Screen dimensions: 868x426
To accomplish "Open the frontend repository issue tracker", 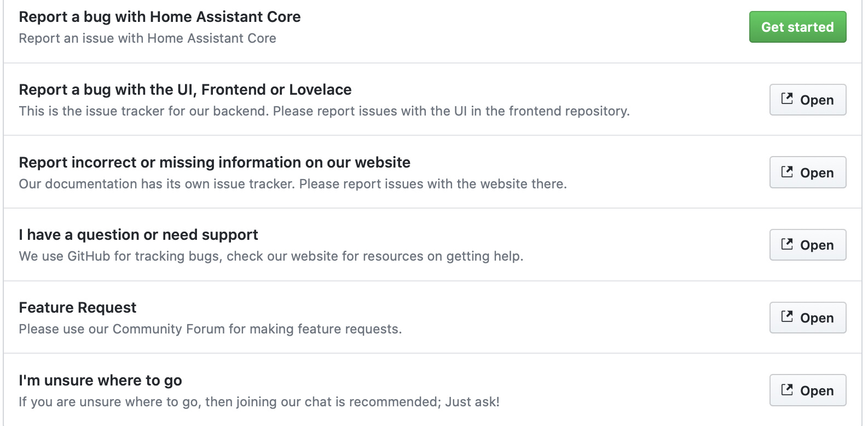I will click(x=808, y=100).
